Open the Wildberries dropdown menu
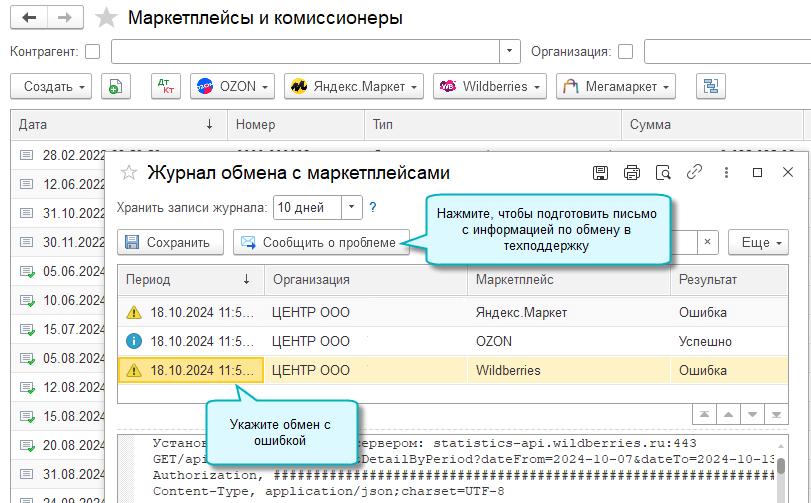This screenshot has width=811, height=503. click(x=490, y=86)
